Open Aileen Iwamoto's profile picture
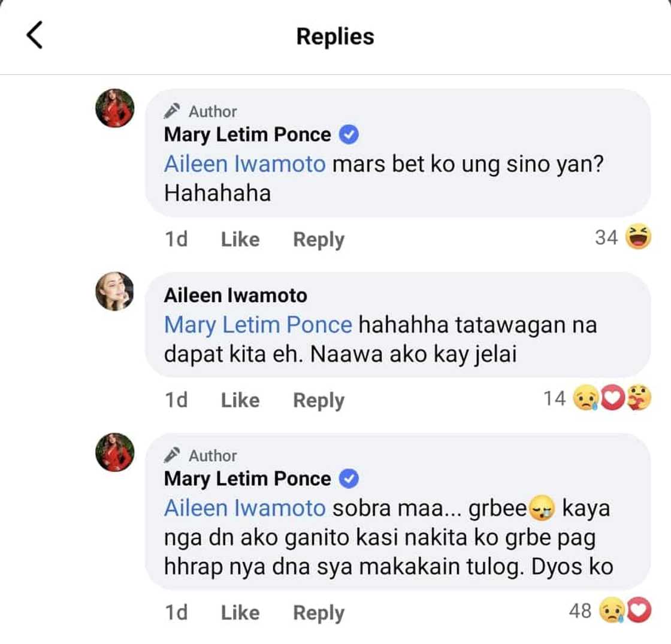This screenshot has height=644, width=671. [115, 295]
